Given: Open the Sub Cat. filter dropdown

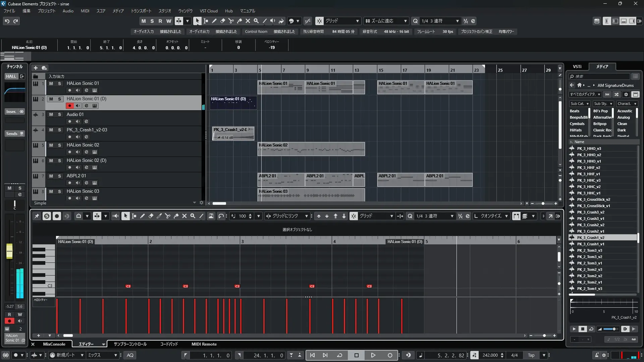Looking at the screenshot, I should (579, 104).
